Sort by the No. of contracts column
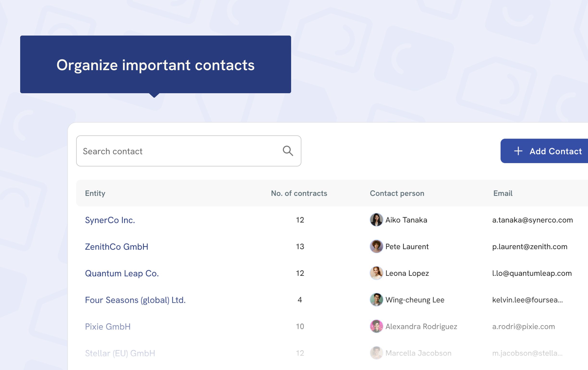The image size is (588, 370). click(x=299, y=193)
